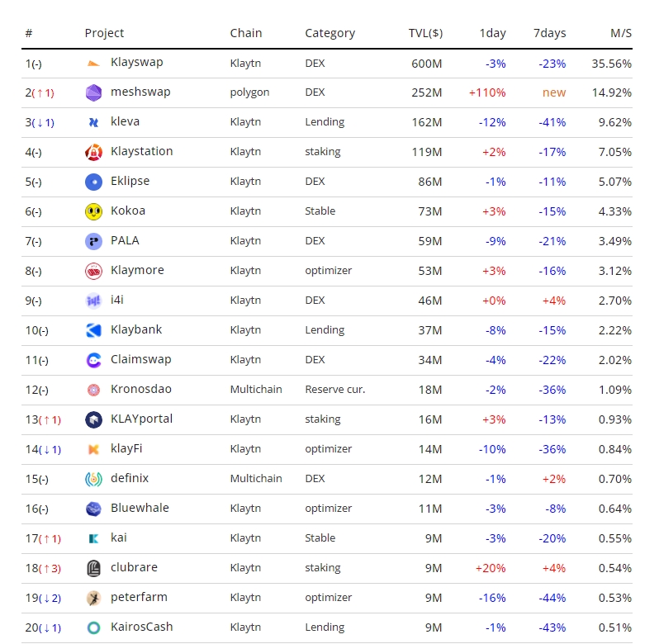The height and width of the screenshot is (644, 659).
Task: Sort by the 7days column header
Action: (549, 33)
